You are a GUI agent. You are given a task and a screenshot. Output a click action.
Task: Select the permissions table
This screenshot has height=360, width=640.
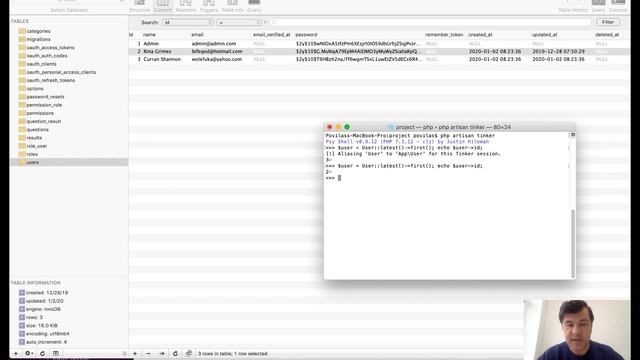coord(40,113)
